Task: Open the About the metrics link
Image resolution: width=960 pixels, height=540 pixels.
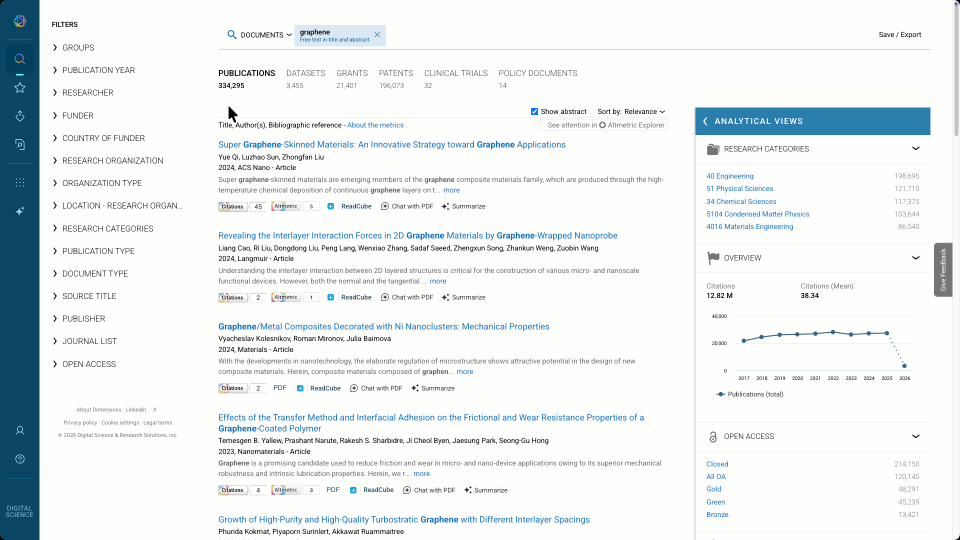Action: pyautogui.click(x=375, y=125)
